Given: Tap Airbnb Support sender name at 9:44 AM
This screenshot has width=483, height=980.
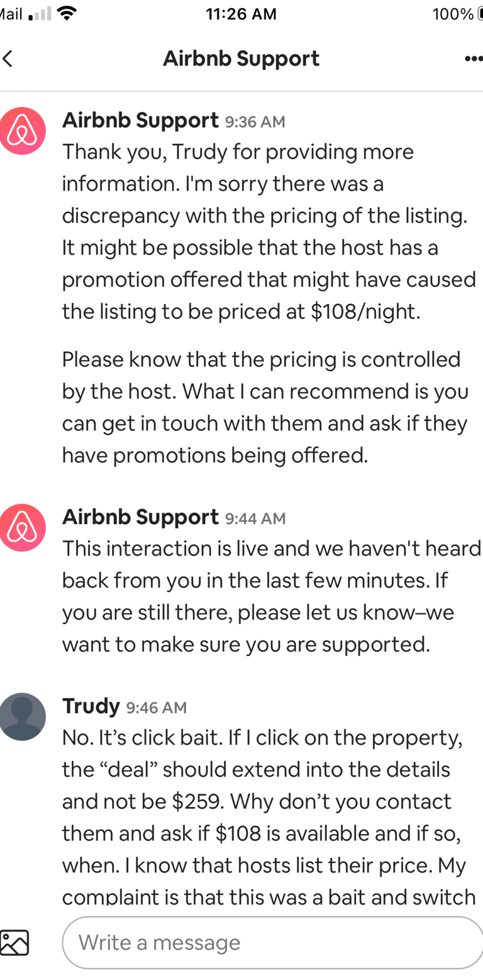Looking at the screenshot, I should coord(140,518).
